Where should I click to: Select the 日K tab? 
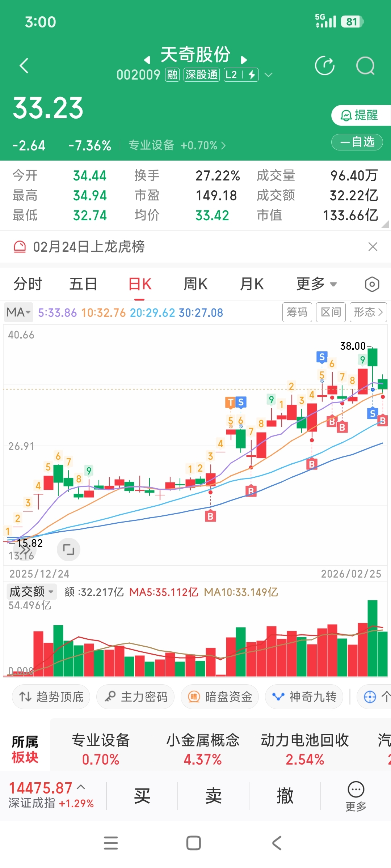coord(140,284)
